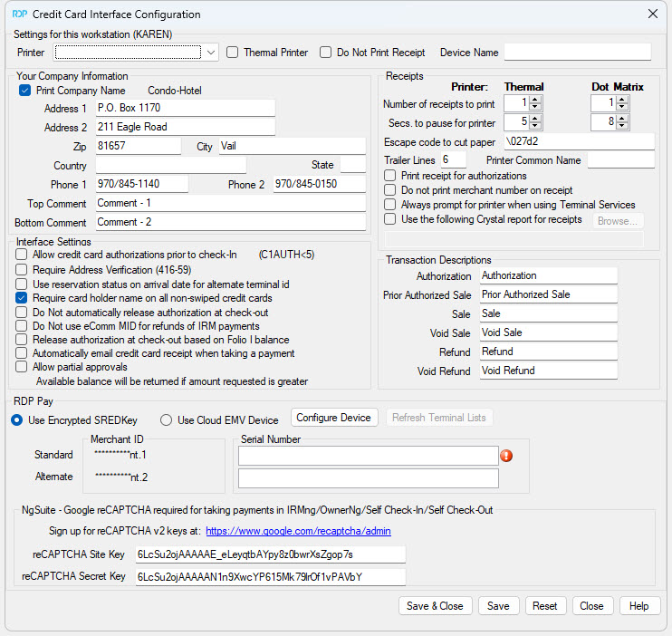Viewport: 672px width, 636px height.
Task: Enable Allow partial approvals option
Action: tap(22, 367)
